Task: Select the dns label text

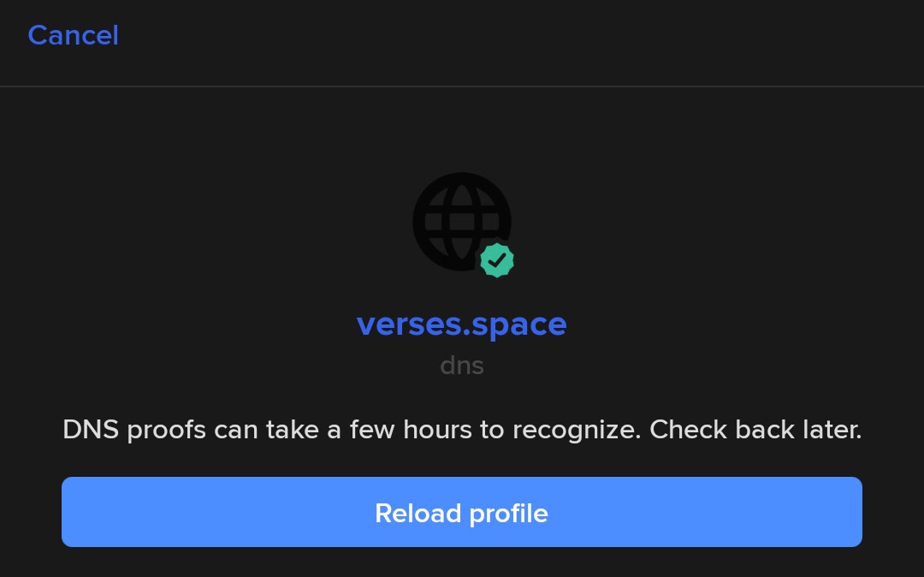Action: point(461,366)
